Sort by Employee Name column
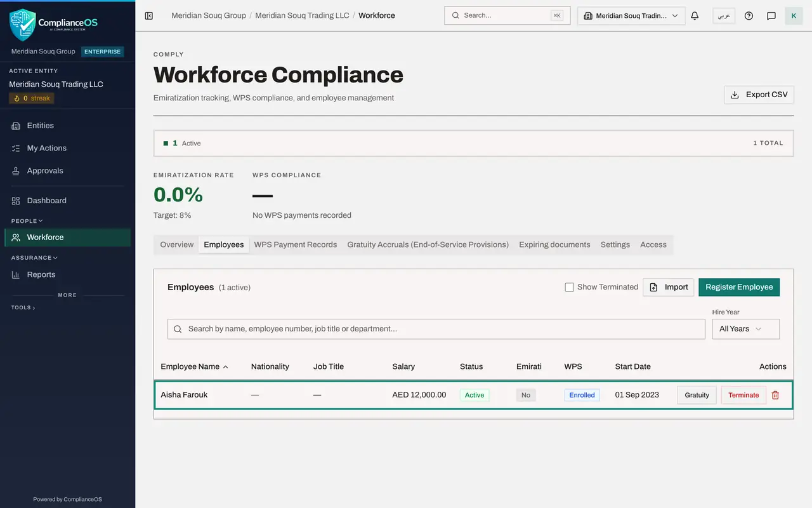This screenshot has width=812, height=508. pyautogui.click(x=194, y=366)
